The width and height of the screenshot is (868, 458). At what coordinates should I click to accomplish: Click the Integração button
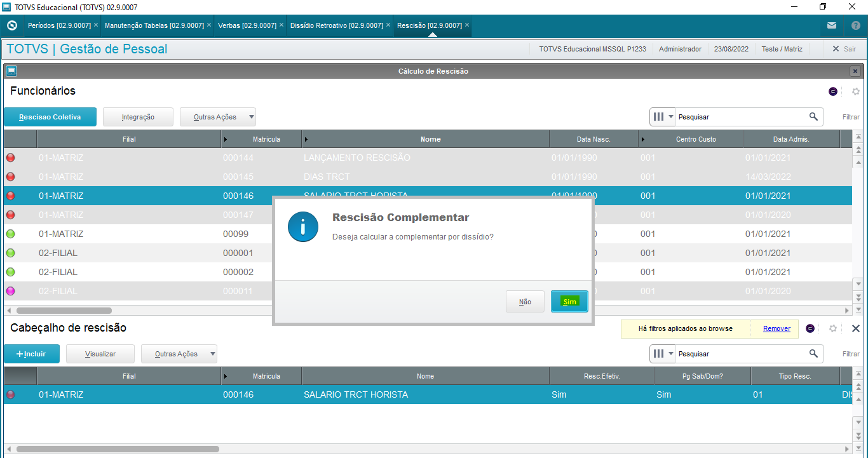coord(138,117)
